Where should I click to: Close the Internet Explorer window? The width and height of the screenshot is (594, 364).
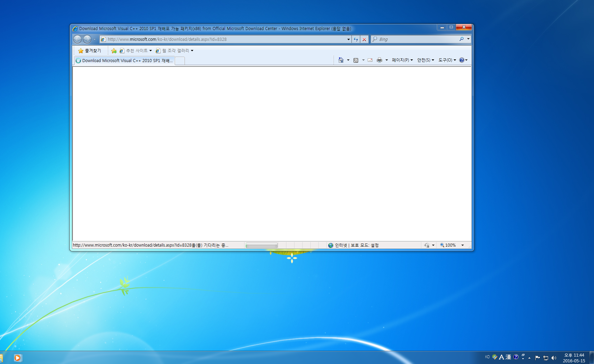(464, 27)
